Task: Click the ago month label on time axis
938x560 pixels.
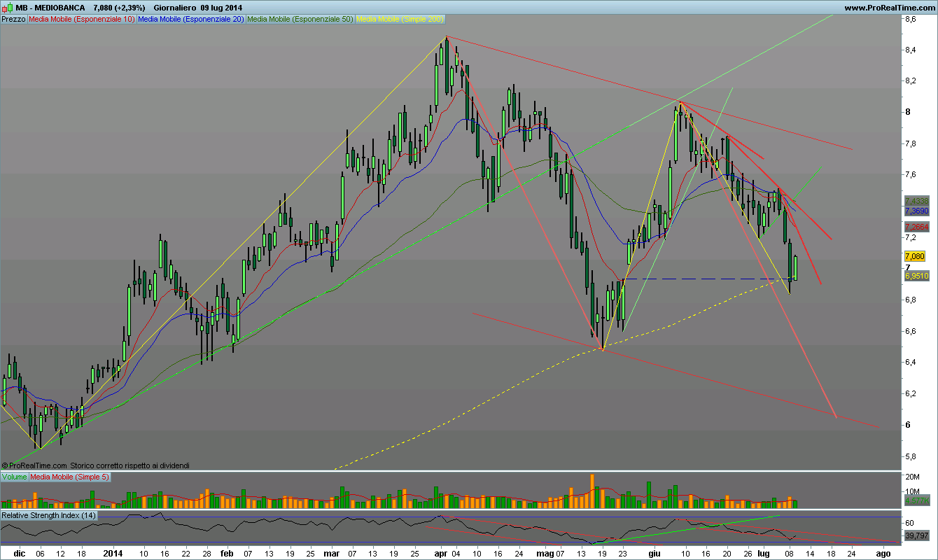Action: [x=883, y=553]
